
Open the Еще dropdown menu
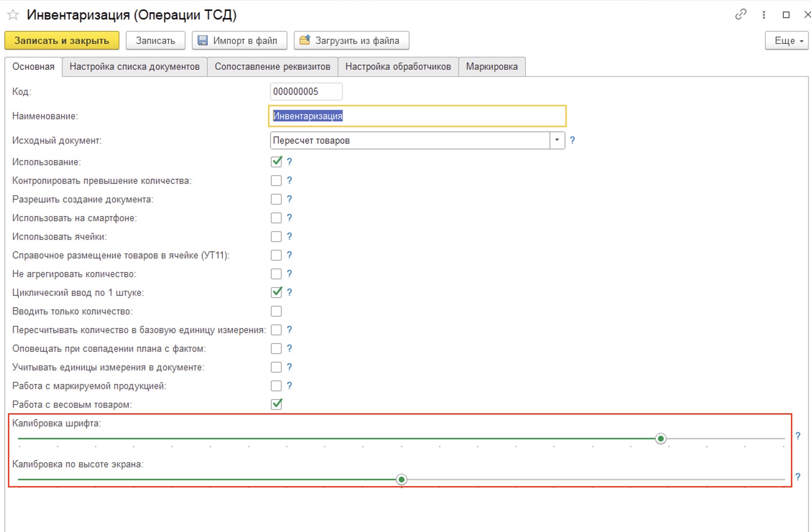[x=787, y=41]
